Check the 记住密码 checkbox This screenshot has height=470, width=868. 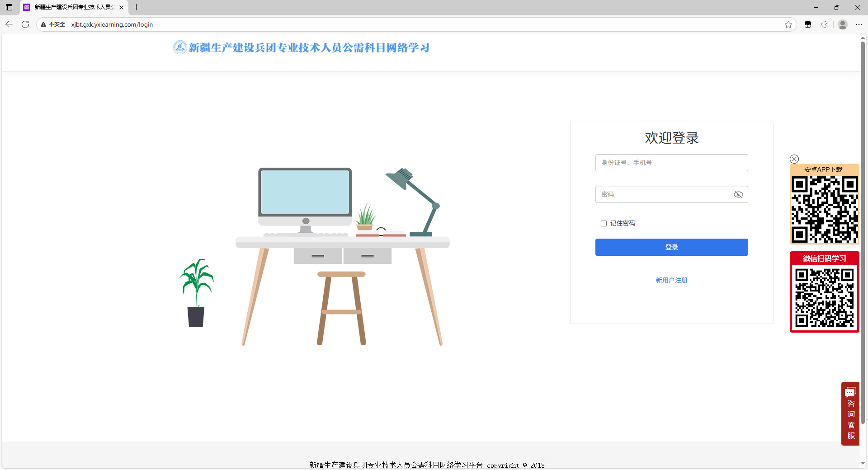[604, 223]
